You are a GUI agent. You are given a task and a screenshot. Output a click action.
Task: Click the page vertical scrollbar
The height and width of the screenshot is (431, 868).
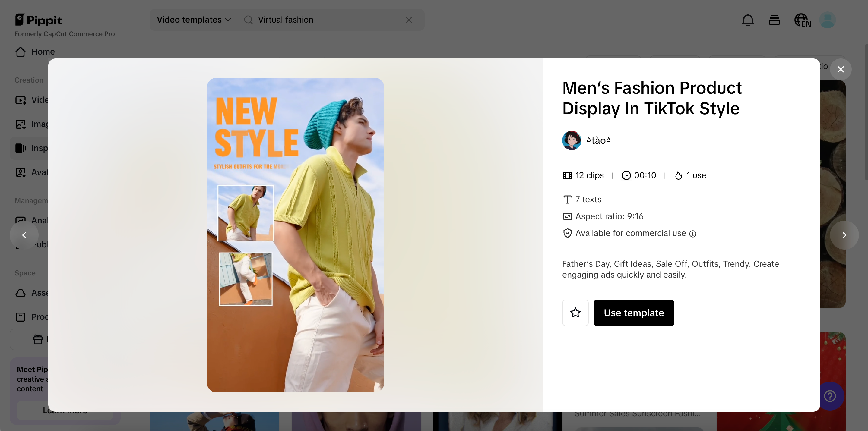tap(866, 112)
